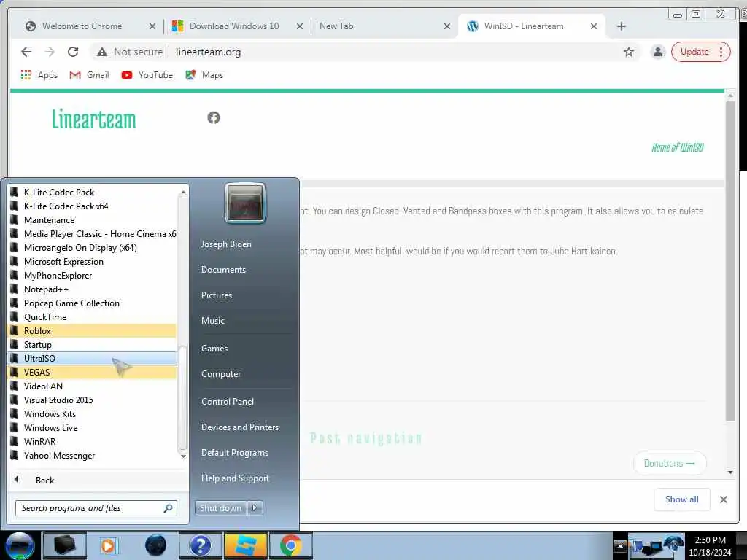The image size is (747, 560).
Task: Open Devices and Printers
Action: pyautogui.click(x=239, y=427)
